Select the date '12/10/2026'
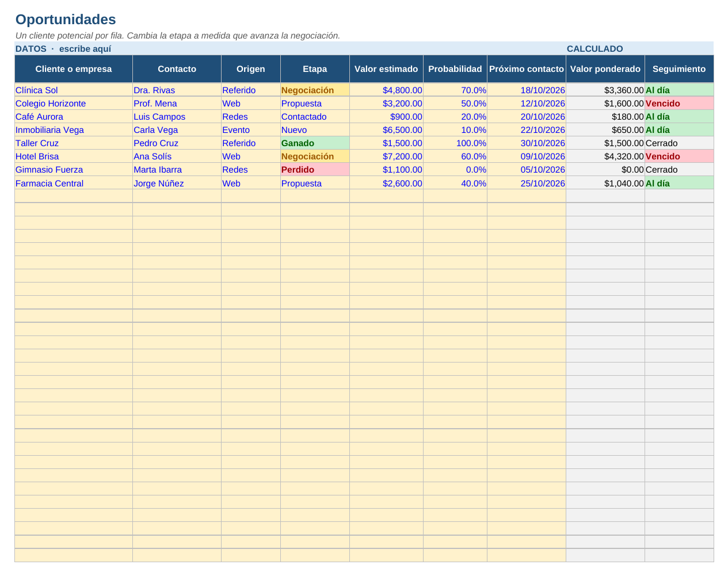728x576 pixels. 527,103
